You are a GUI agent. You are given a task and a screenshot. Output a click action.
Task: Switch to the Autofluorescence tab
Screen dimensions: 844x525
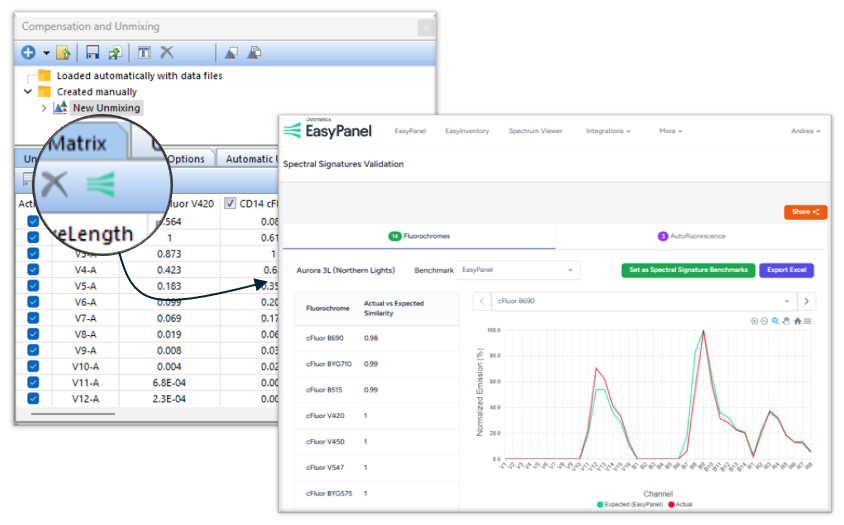[x=692, y=236]
